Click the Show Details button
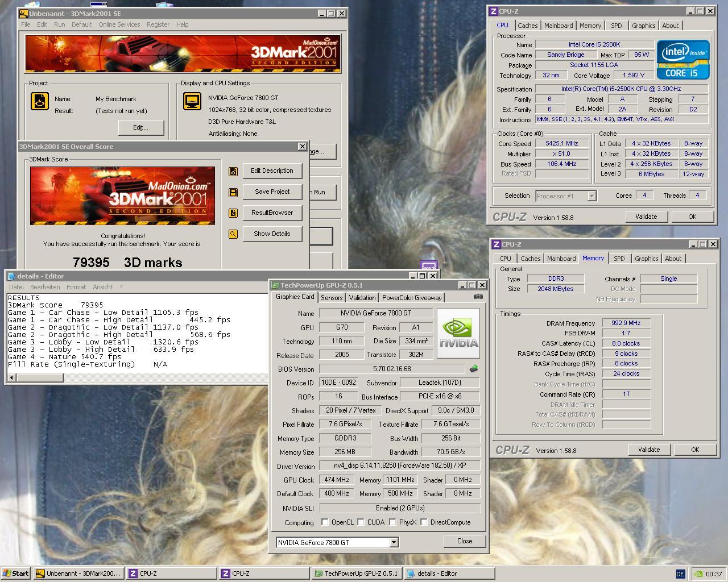Viewport: 728px width, 582px height. pos(272,234)
